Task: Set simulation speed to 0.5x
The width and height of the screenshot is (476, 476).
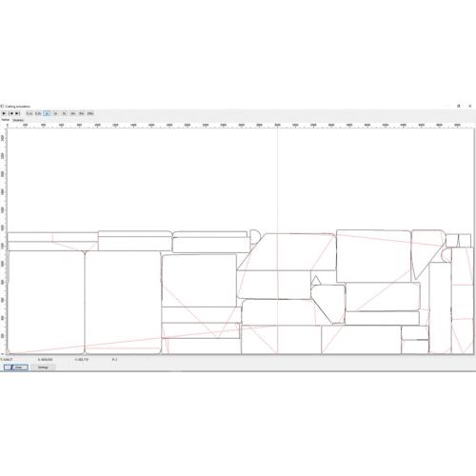Action: click(38, 113)
